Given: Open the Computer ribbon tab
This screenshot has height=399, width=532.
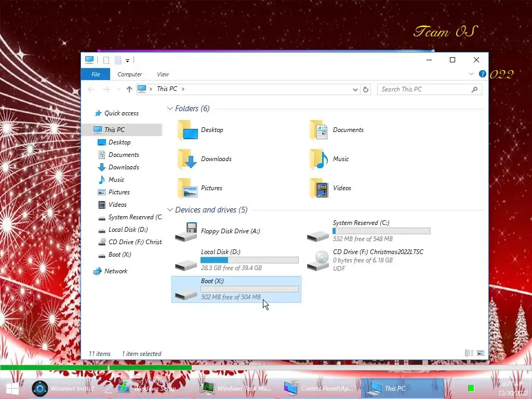Looking at the screenshot, I should (x=129, y=74).
